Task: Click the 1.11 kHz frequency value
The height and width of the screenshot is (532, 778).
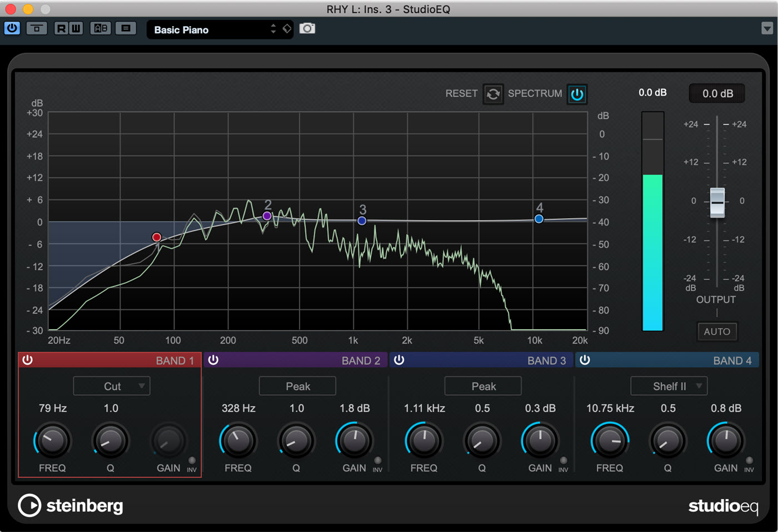Action: click(425, 409)
